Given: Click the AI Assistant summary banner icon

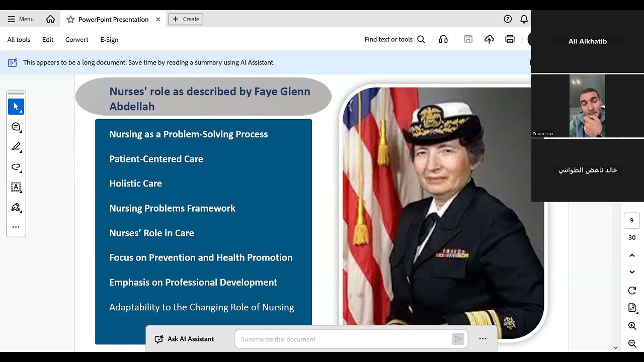Looking at the screenshot, I should coord(13,63).
